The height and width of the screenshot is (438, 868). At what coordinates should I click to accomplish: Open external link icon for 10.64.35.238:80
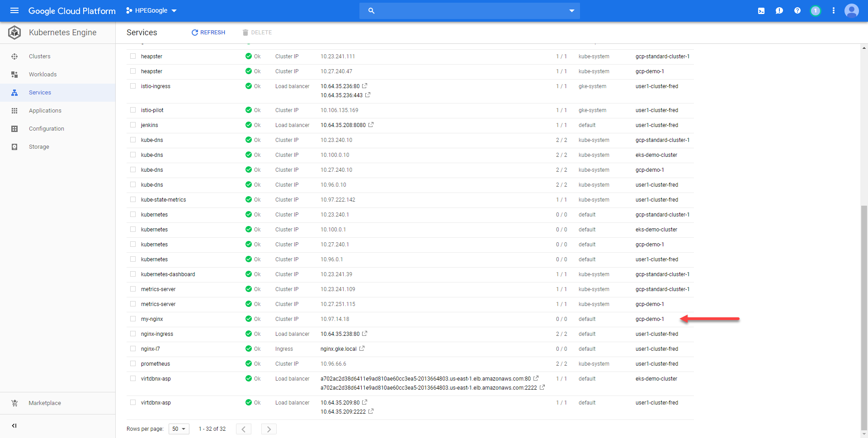(365, 334)
